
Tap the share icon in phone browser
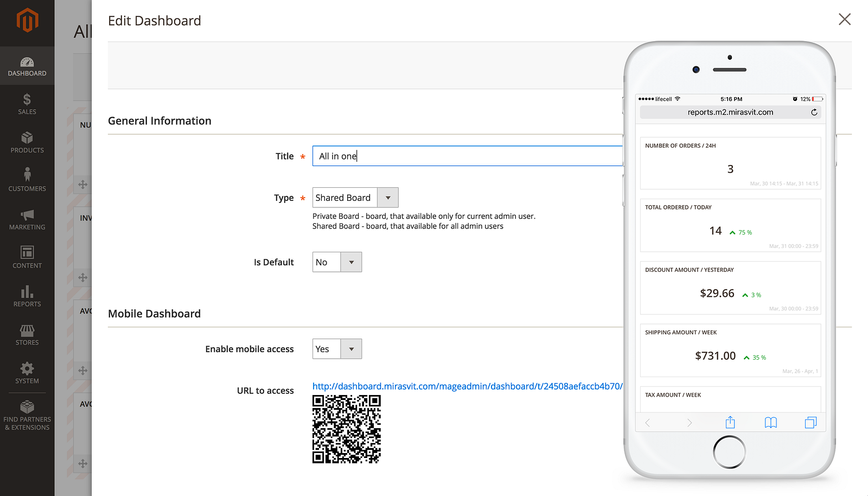click(730, 422)
